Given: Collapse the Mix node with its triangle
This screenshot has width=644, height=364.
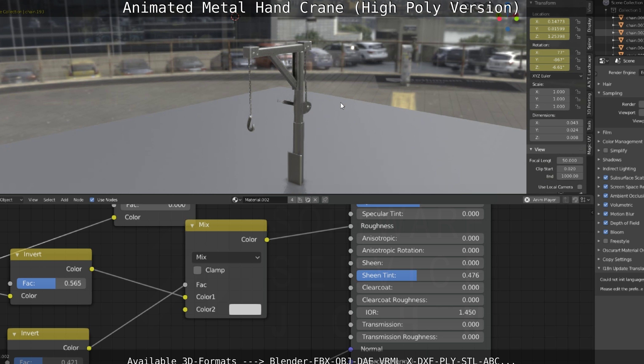Looking at the screenshot, I should pyautogui.click(x=192, y=225).
